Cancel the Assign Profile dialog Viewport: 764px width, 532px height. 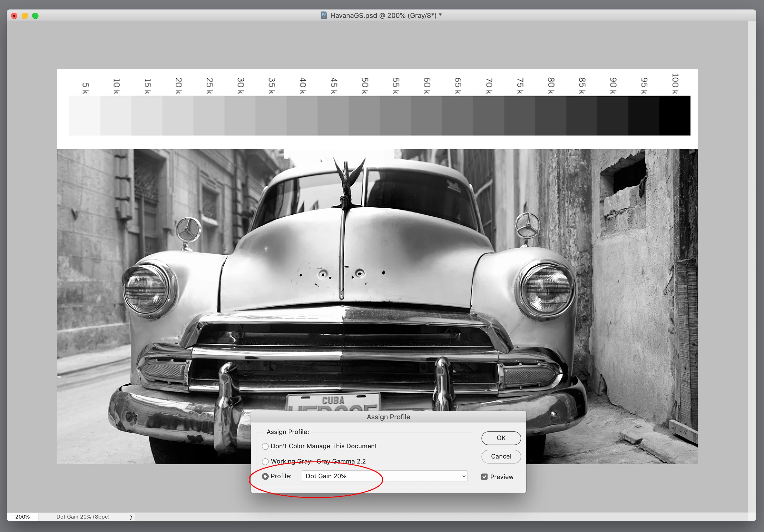(x=501, y=456)
